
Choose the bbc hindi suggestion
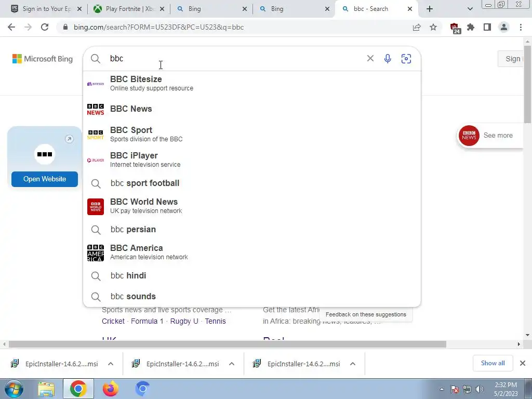[x=252, y=275]
